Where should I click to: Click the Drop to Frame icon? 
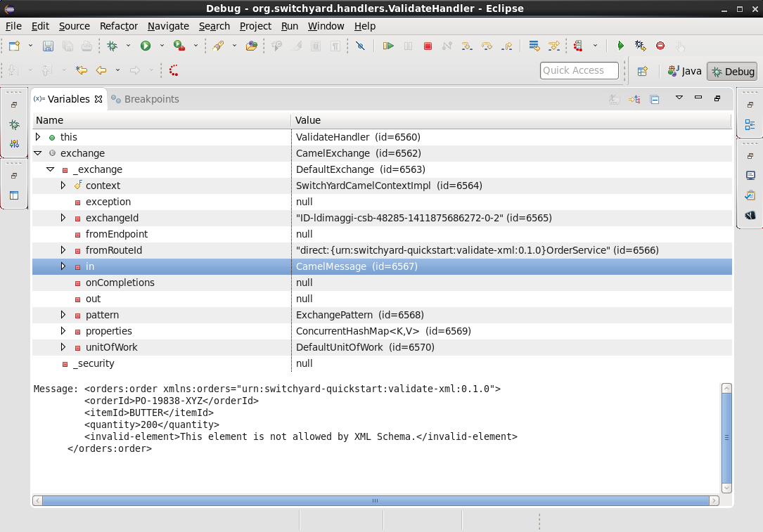point(534,46)
